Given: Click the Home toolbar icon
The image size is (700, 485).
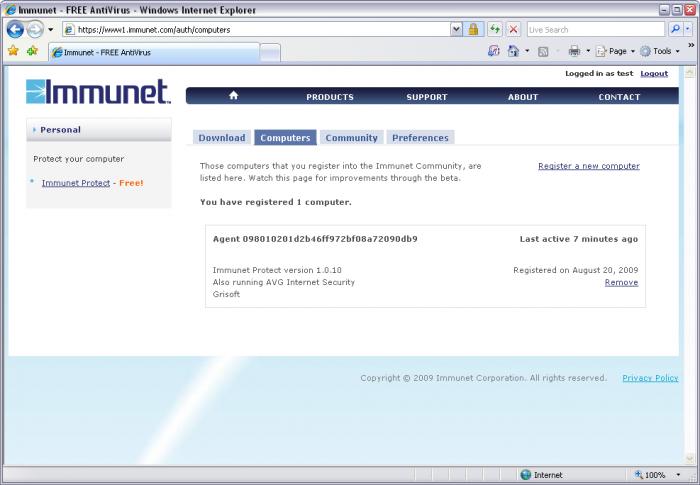Looking at the screenshot, I should (x=513, y=51).
